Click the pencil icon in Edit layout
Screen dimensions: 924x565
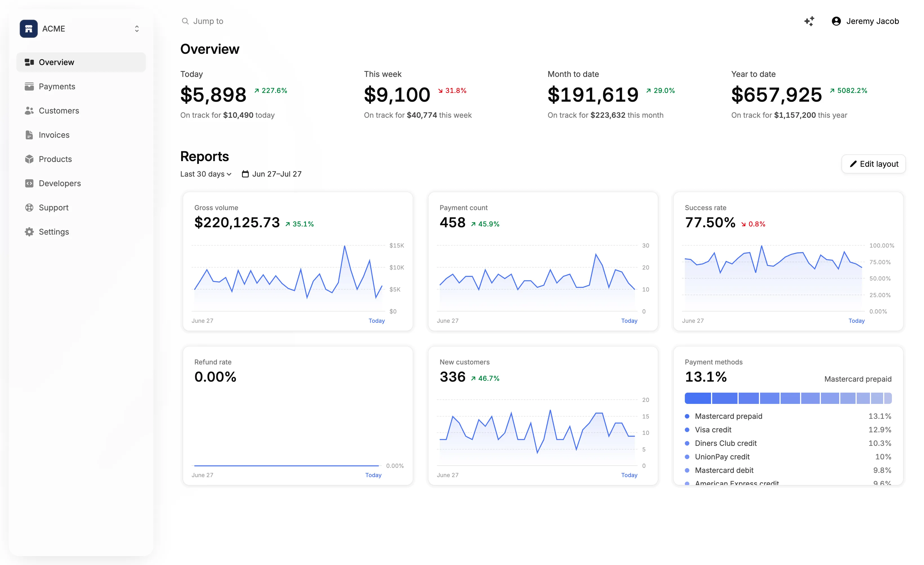(x=853, y=164)
